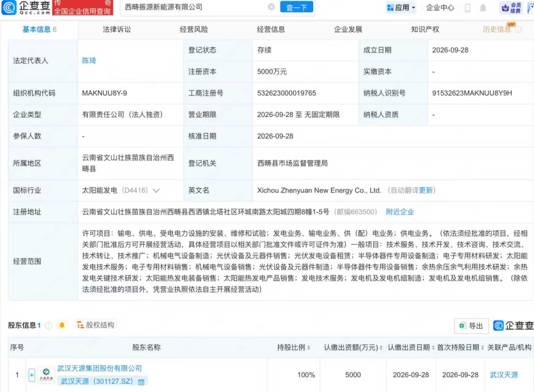Select the 工商注册号 value 532623000019765
Screen dimensions: 534x392
pos(286,93)
